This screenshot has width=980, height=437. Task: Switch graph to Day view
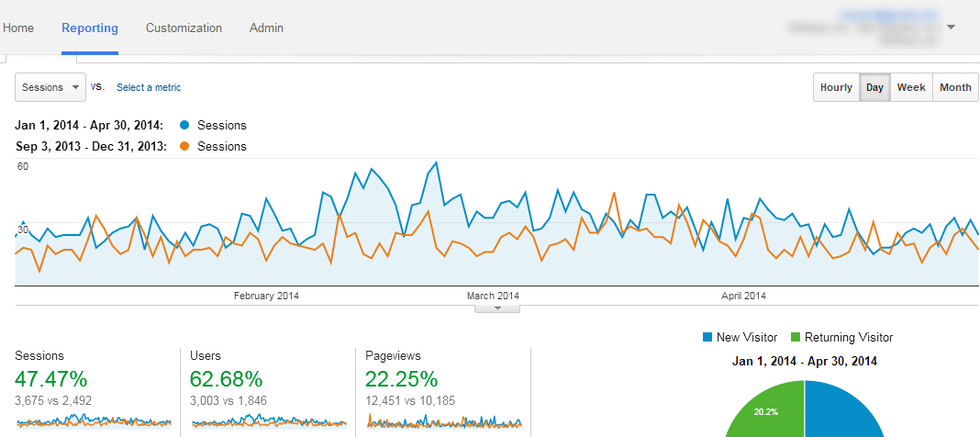point(874,87)
